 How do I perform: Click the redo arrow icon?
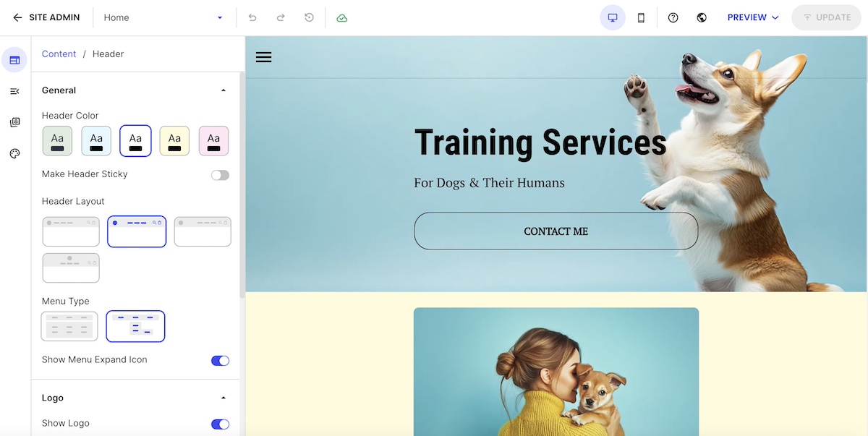click(281, 17)
